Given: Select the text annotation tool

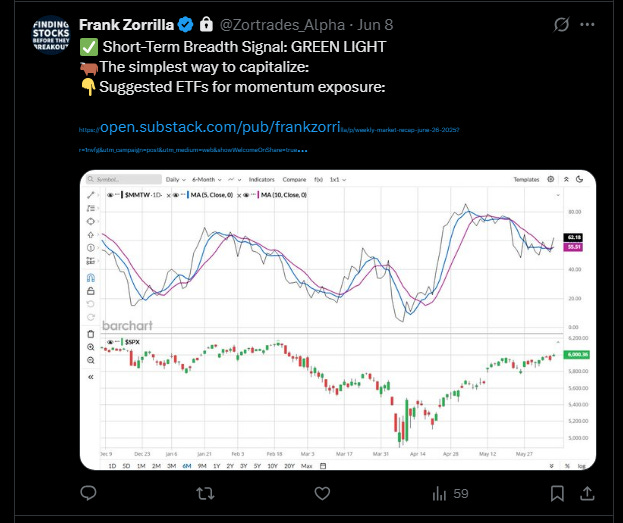Looking at the screenshot, I should (91, 208).
